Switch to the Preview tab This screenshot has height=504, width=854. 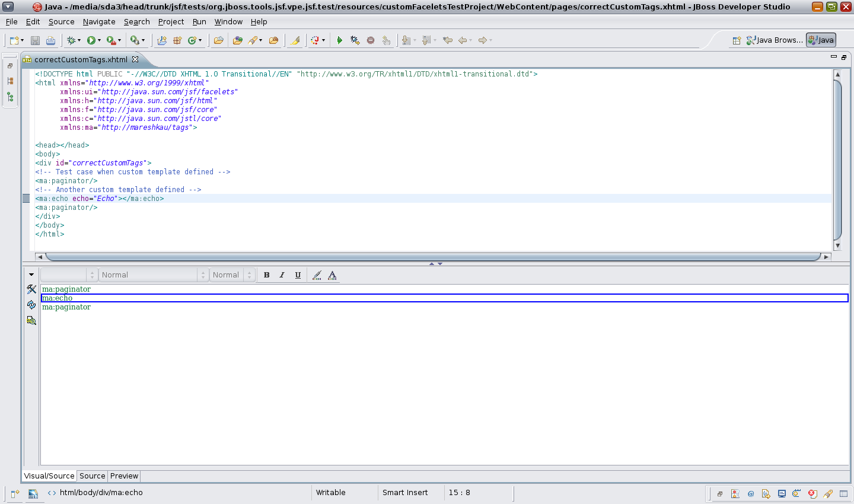(124, 476)
